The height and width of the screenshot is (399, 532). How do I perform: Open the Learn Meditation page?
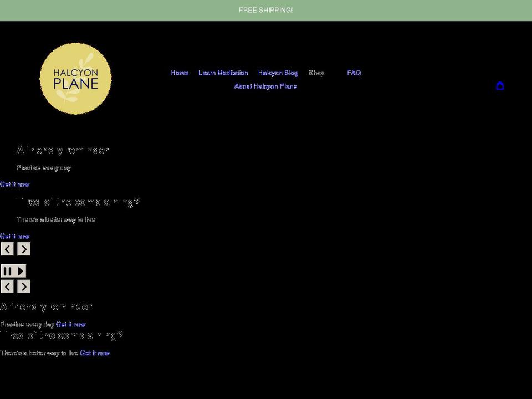pyautogui.click(x=224, y=73)
